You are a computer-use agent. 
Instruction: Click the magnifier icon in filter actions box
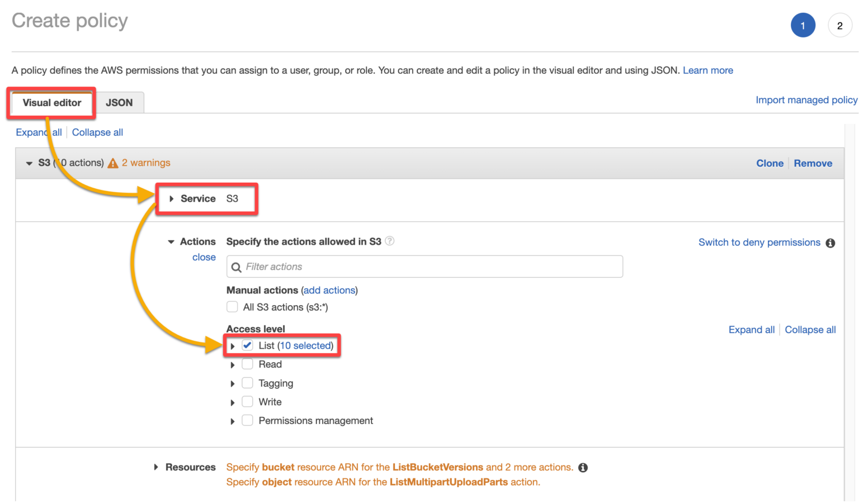237,267
